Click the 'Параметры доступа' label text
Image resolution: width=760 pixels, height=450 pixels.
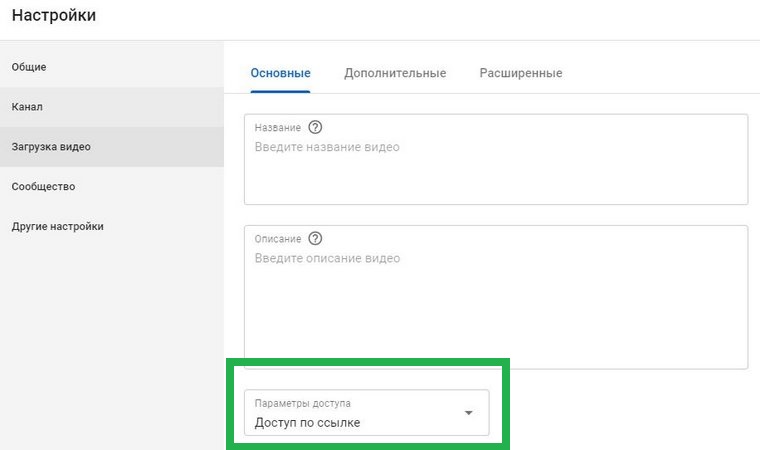[x=302, y=403]
